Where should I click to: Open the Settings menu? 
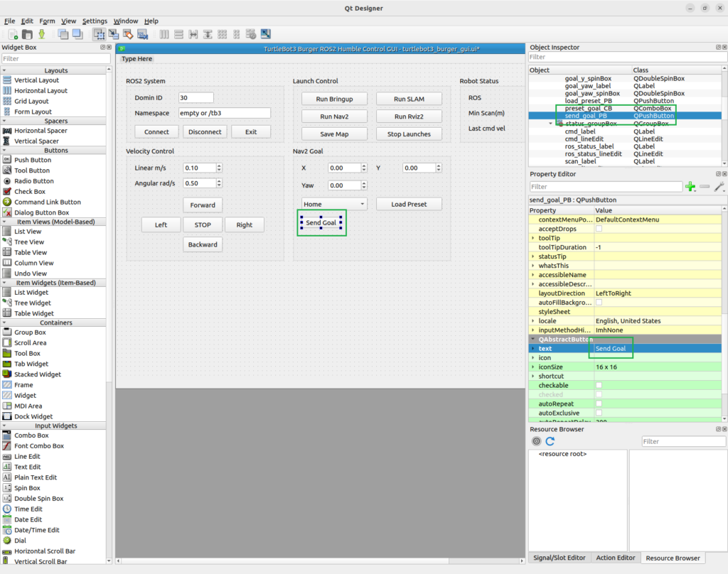click(x=95, y=21)
